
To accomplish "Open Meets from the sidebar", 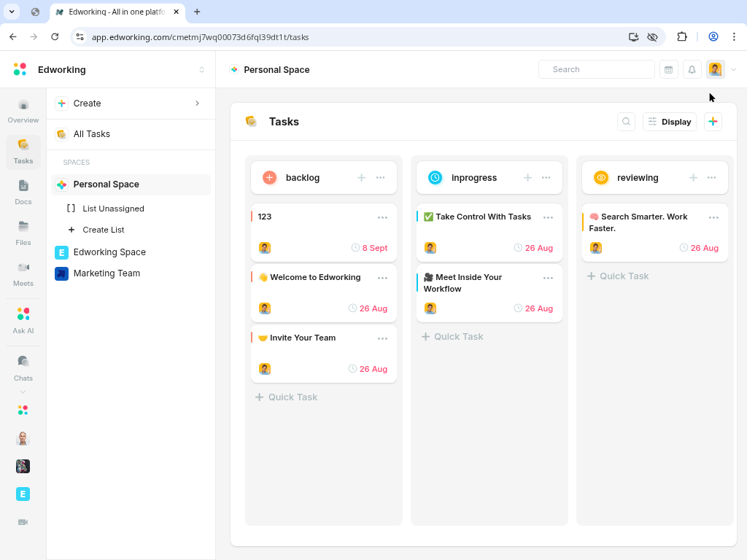I will pyautogui.click(x=23, y=273).
